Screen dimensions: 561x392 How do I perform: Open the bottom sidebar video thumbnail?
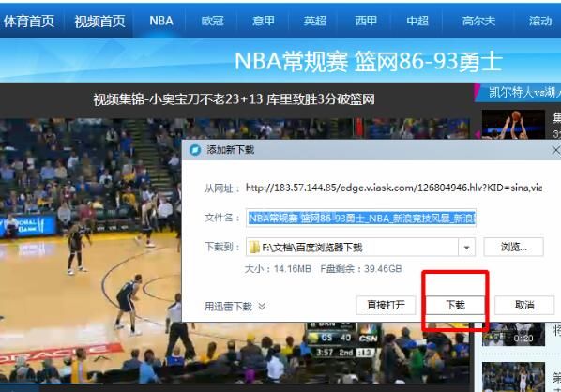click(x=513, y=377)
